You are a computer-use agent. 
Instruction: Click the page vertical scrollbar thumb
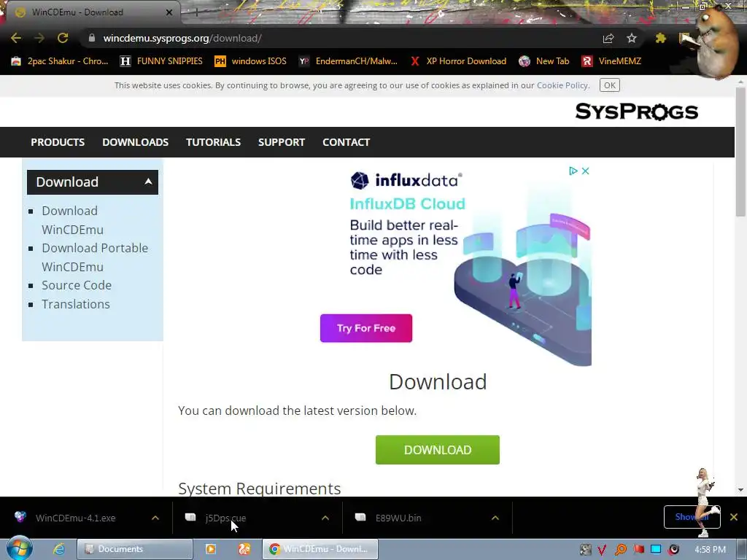coord(740,152)
